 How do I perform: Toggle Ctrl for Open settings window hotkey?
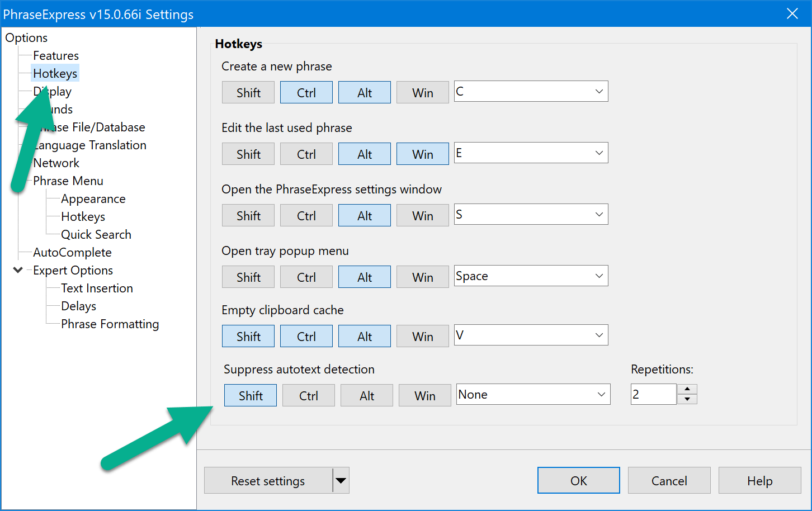[306, 216]
